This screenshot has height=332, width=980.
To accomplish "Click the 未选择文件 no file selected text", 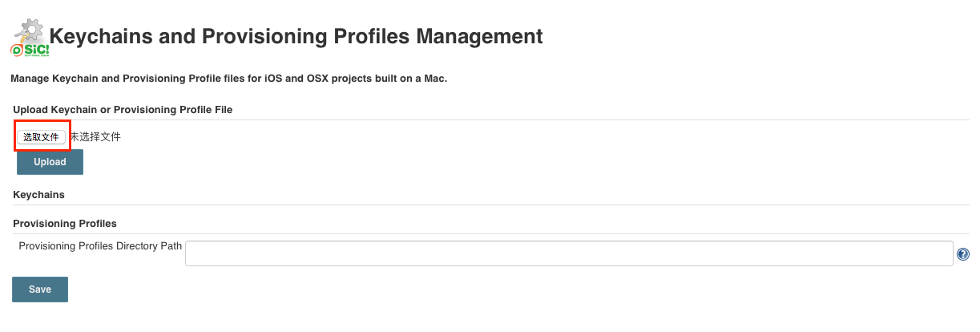I will [95, 137].
